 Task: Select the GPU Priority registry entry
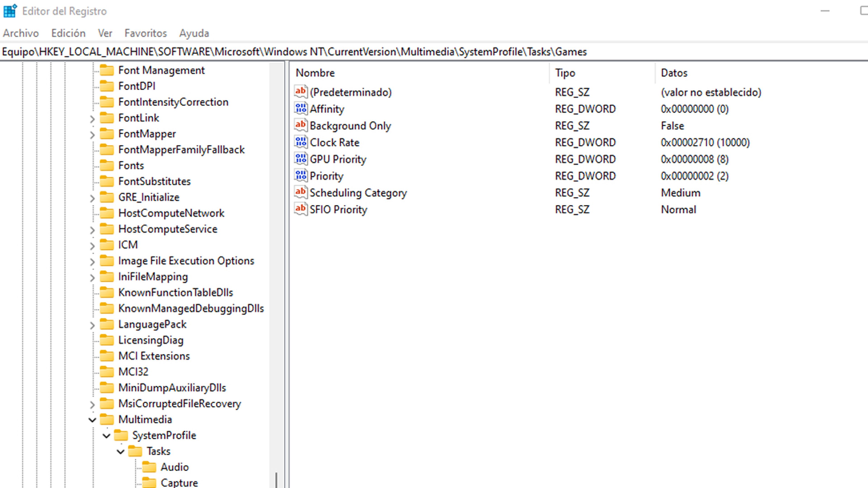point(338,159)
